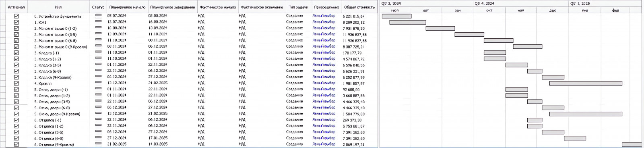The height and width of the screenshot is (148, 644).
Task: Toggle active checkbox for 3. Кладка (9-Кровля)
Action: [x=17, y=77]
